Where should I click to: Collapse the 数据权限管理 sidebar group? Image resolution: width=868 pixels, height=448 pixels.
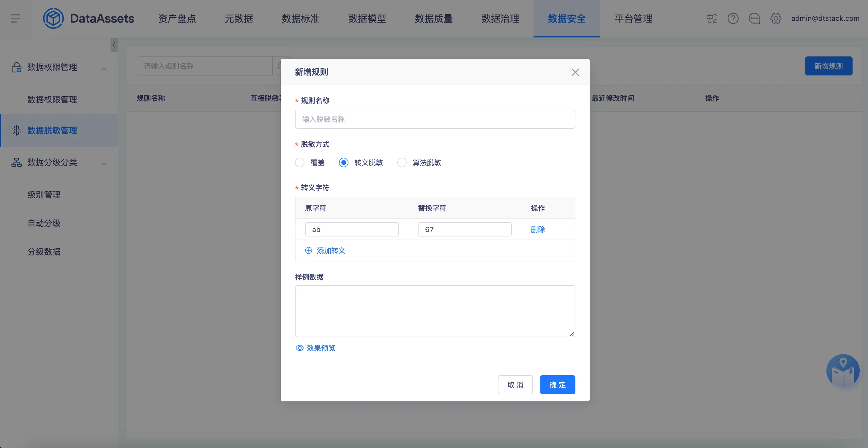[104, 69]
